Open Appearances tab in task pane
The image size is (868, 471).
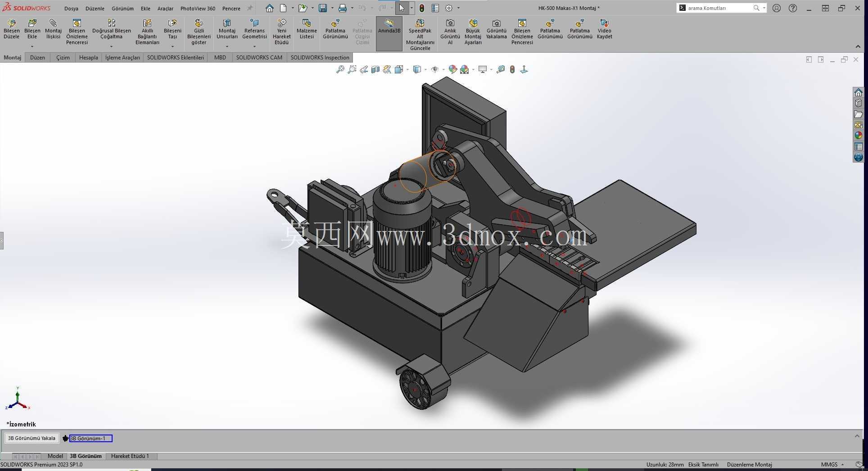[858, 136]
